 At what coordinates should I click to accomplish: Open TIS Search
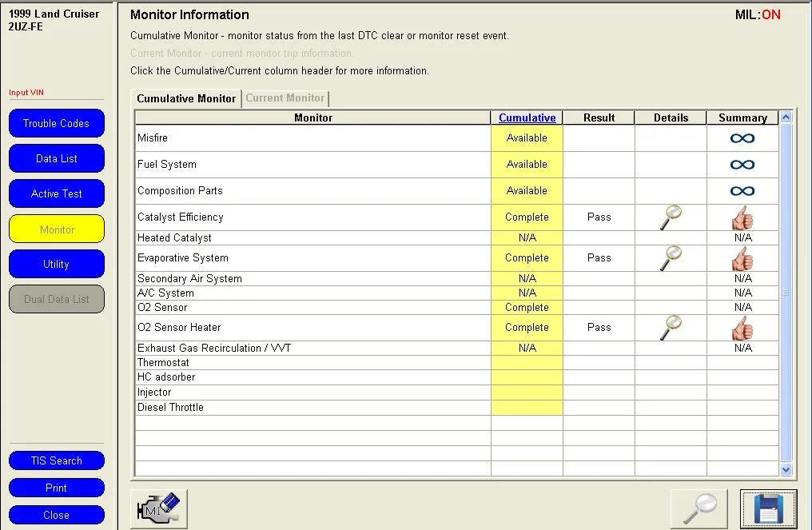57,460
